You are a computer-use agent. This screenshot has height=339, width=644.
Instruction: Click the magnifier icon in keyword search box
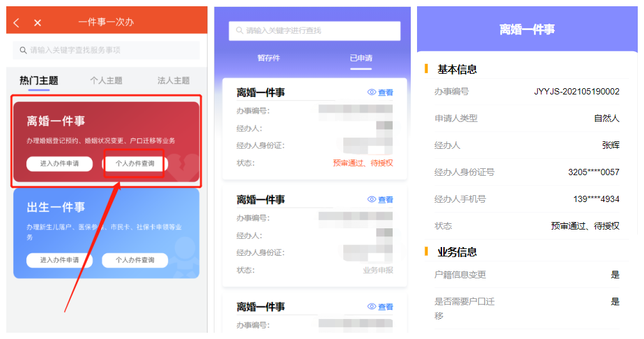[x=239, y=31]
